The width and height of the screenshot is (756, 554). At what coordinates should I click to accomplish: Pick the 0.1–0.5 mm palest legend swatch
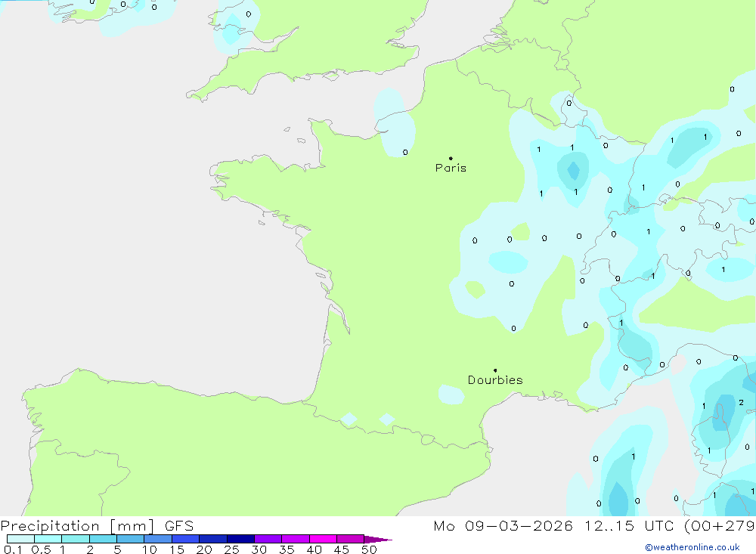(x=20, y=539)
